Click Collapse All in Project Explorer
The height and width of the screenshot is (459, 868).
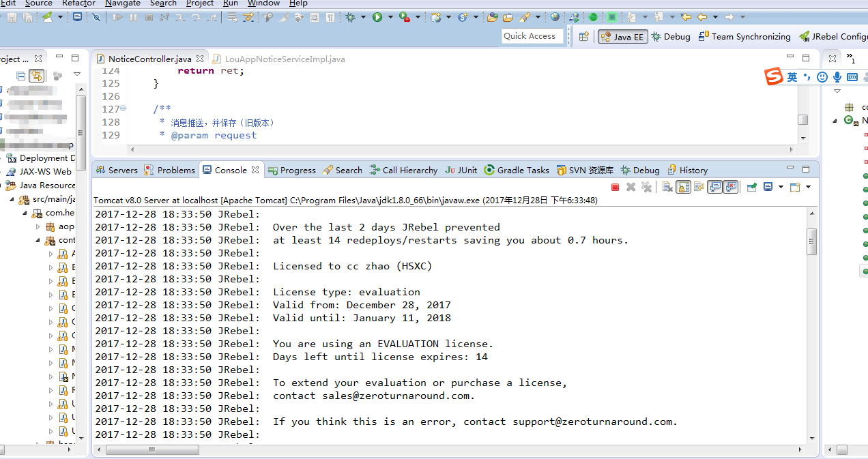(20, 76)
